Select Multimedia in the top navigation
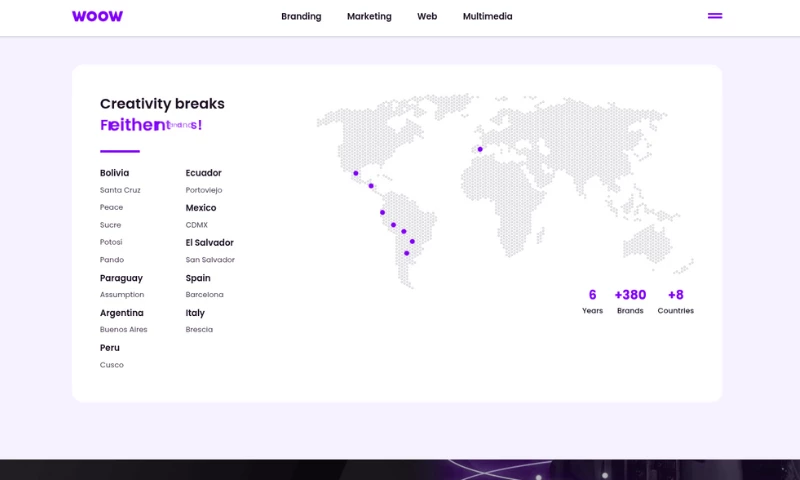Viewport: 800px width, 480px height. 487,16
